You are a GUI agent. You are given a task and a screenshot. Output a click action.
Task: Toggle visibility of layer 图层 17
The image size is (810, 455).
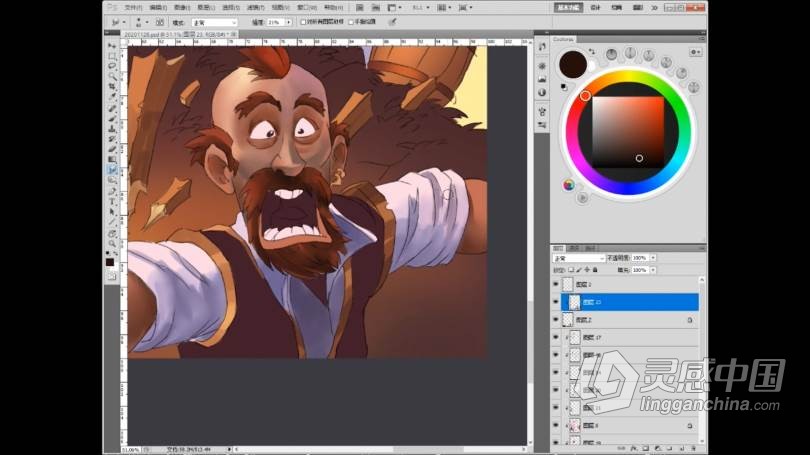pyautogui.click(x=556, y=337)
